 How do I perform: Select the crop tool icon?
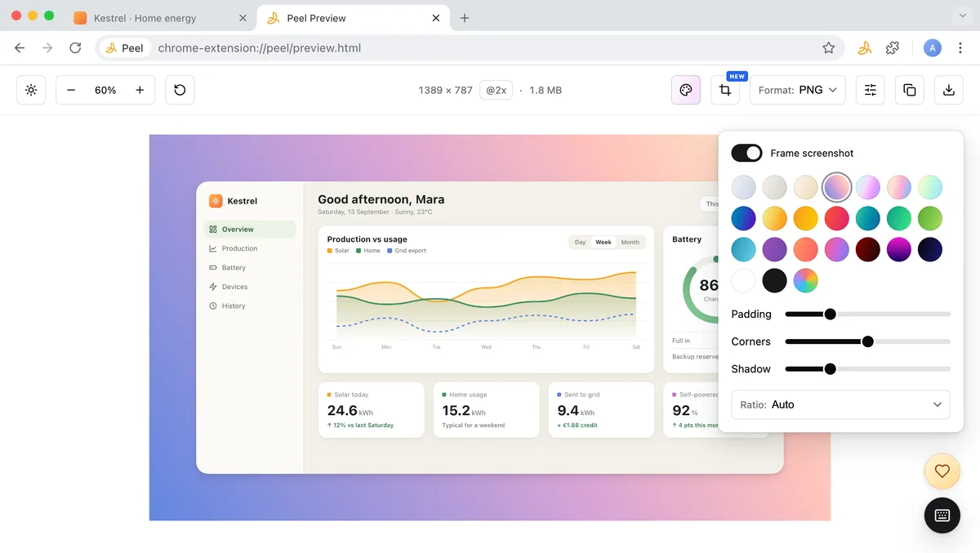click(725, 90)
